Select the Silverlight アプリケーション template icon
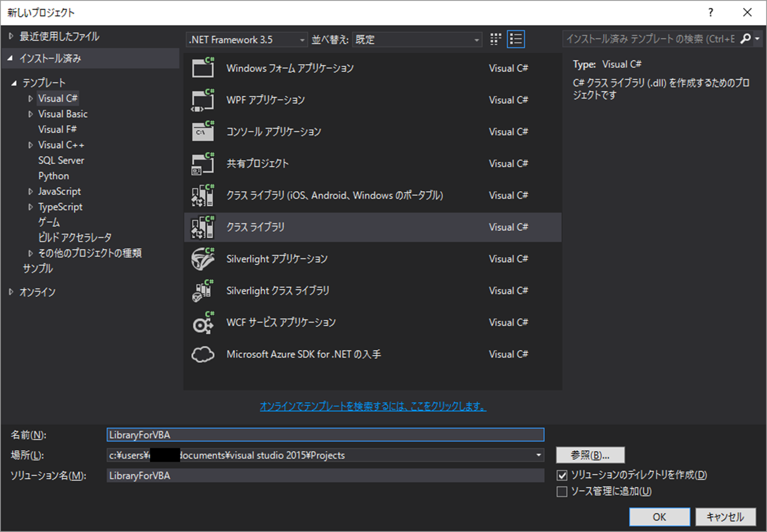The height and width of the screenshot is (532, 767). click(203, 259)
